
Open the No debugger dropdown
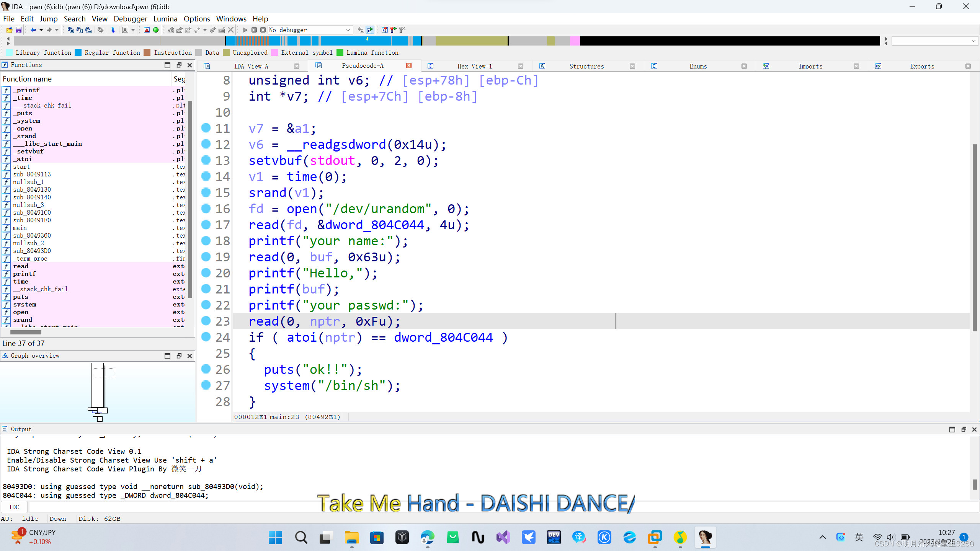(348, 30)
